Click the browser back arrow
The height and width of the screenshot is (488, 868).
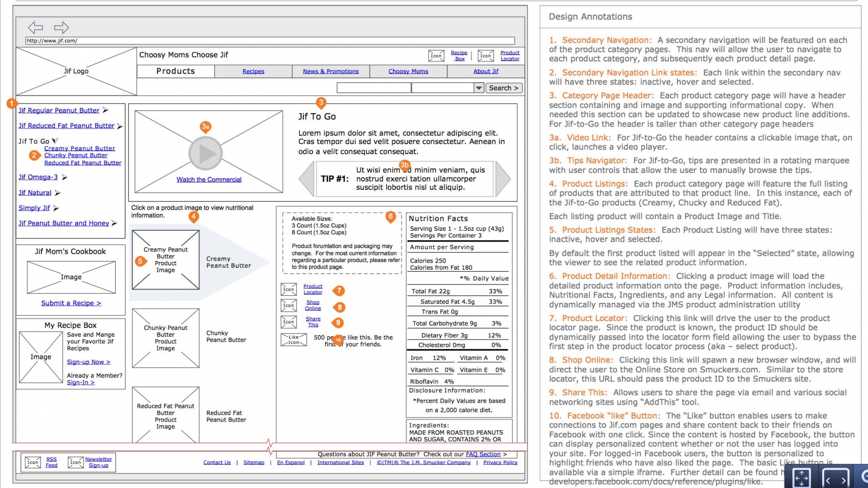tap(35, 27)
